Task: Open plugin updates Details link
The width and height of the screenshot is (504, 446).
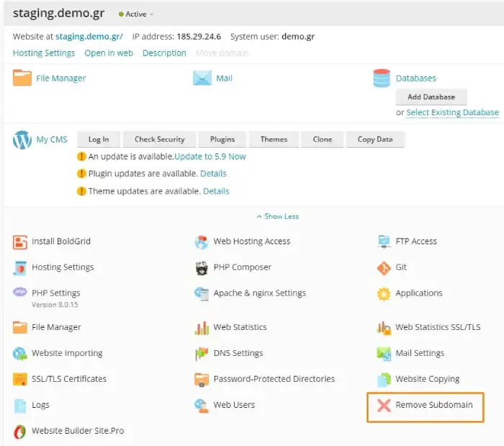Action: [213, 174]
